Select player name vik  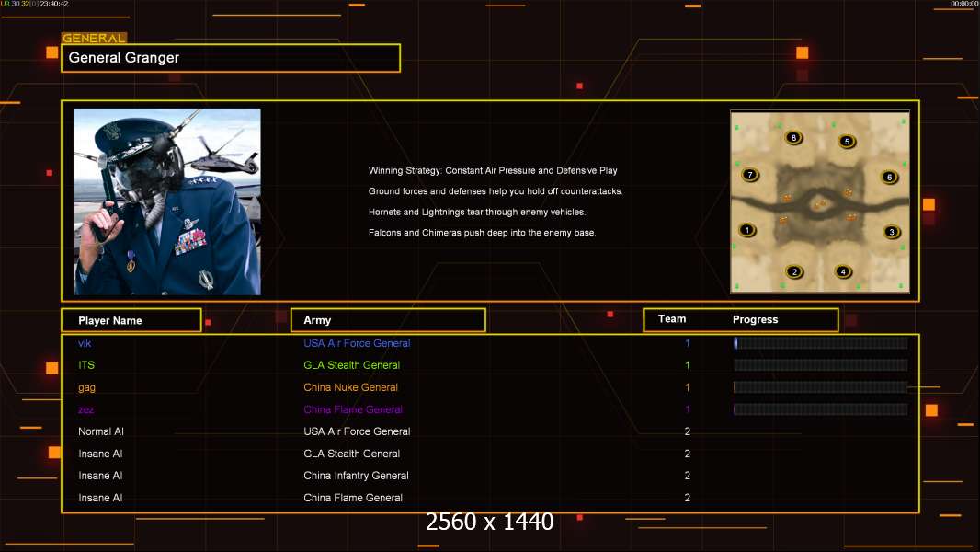[x=85, y=343]
